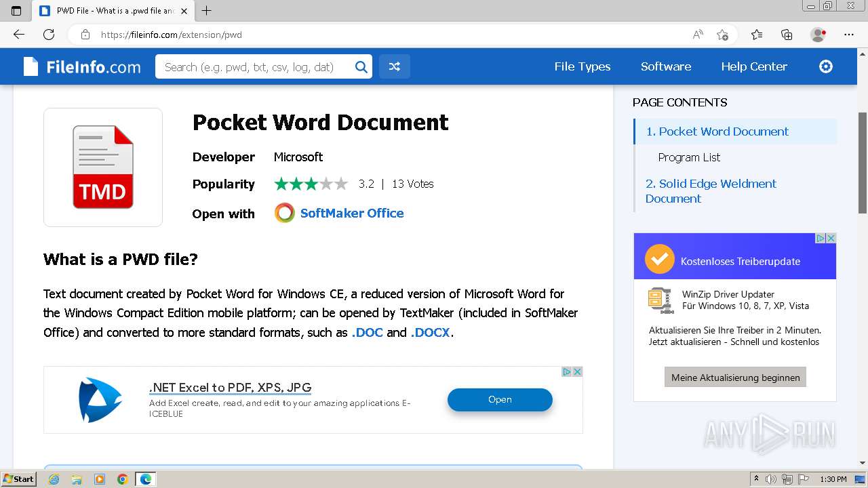Open Internet Explorer from taskbar

54,479
